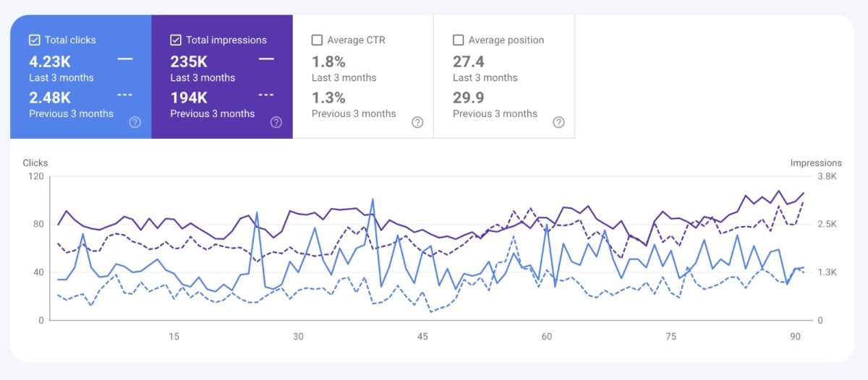Click day 60 label on the x-axis
The height and width of the screenshot is (380, 868).
click(547, 337)
